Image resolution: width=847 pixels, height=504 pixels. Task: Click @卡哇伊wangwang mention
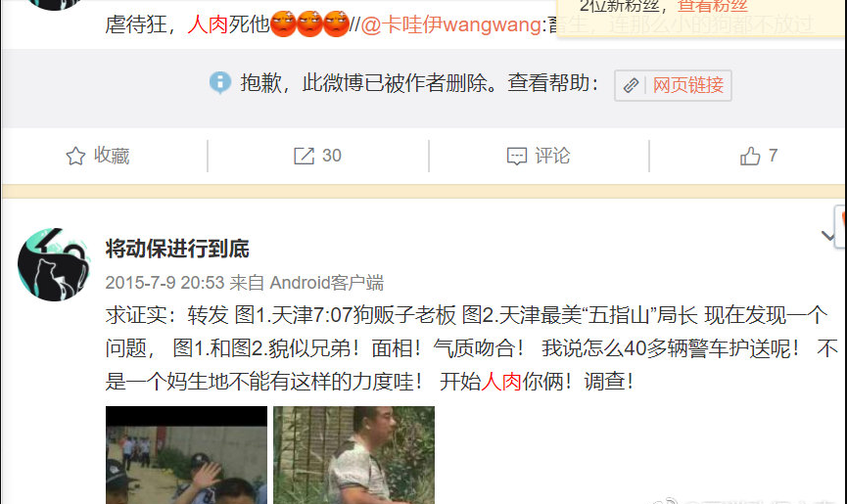(451, 24)
